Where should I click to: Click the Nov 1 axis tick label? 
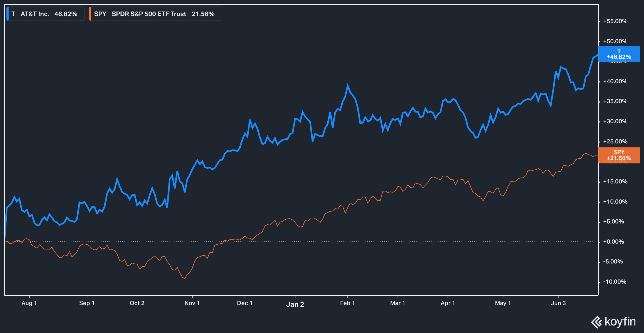[x=192, y=303]
